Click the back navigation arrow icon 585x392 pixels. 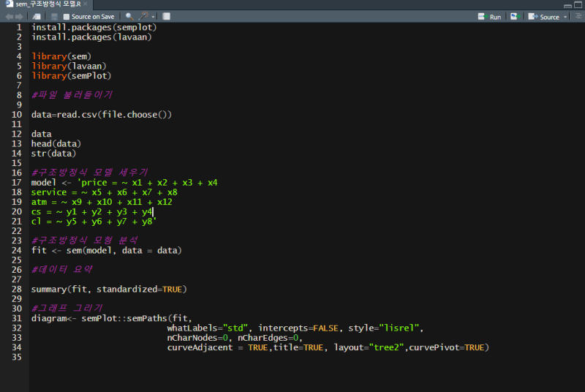coord(10,16)
